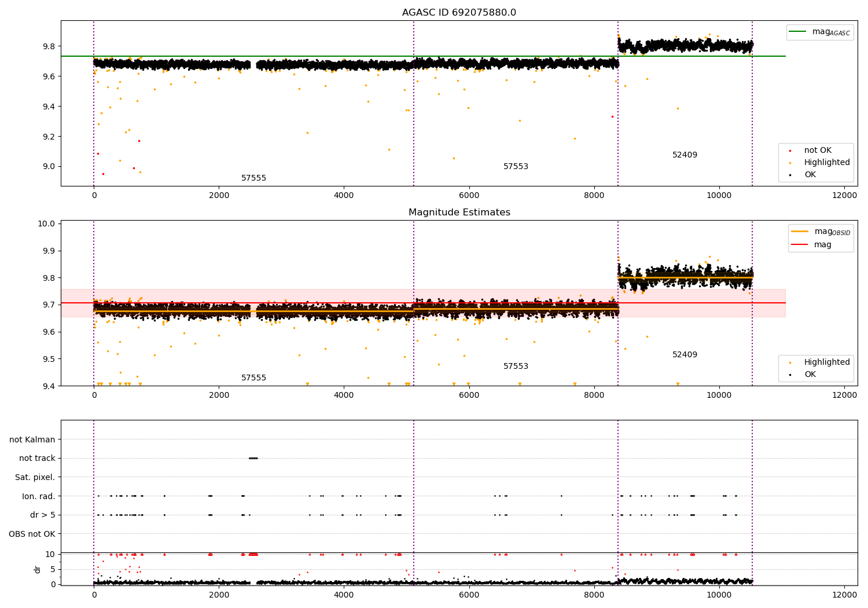Click x-axis tick 2000 in the bottom panel
868x608 pixels.
(x=219, y=595)
